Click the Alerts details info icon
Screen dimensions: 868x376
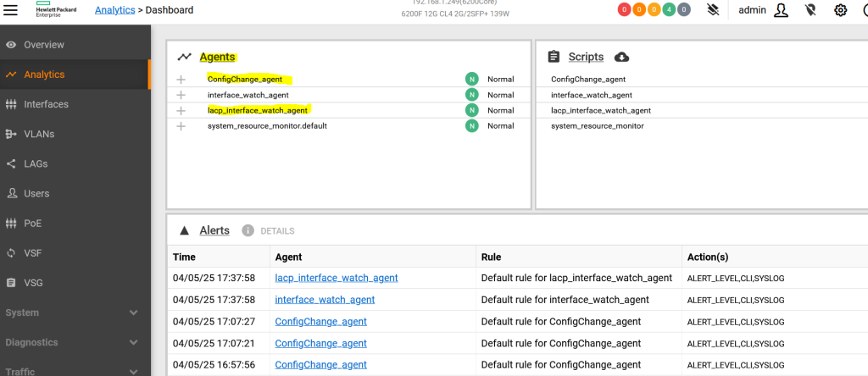[248, 230]
